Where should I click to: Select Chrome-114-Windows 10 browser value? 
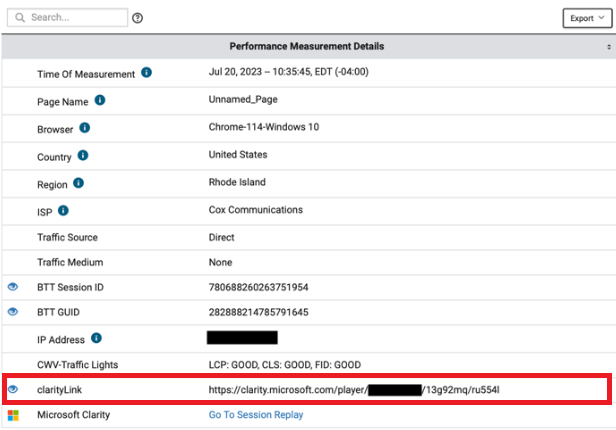point(264,127)
